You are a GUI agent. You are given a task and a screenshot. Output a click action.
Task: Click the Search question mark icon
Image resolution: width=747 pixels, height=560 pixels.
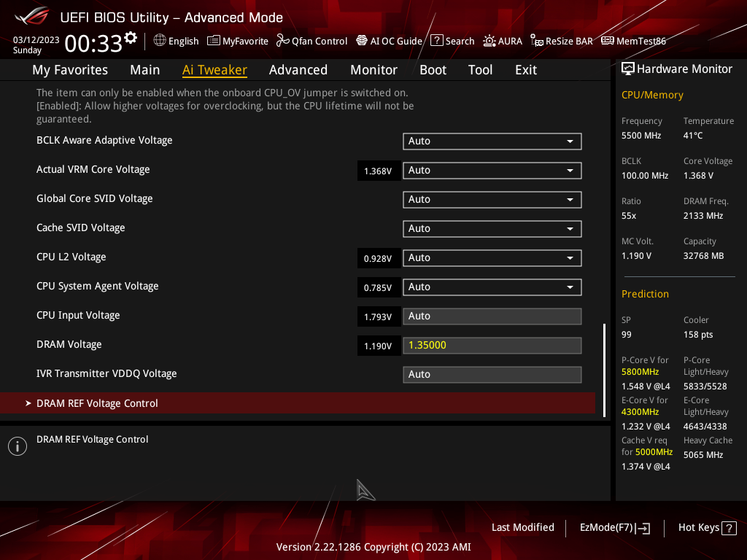437,41
